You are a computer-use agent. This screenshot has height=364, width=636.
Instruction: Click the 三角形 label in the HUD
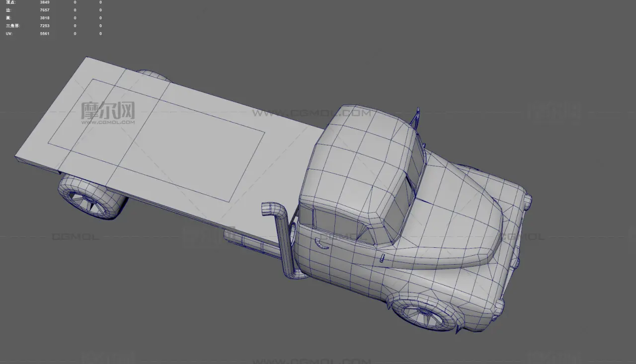tap(12, 26)
